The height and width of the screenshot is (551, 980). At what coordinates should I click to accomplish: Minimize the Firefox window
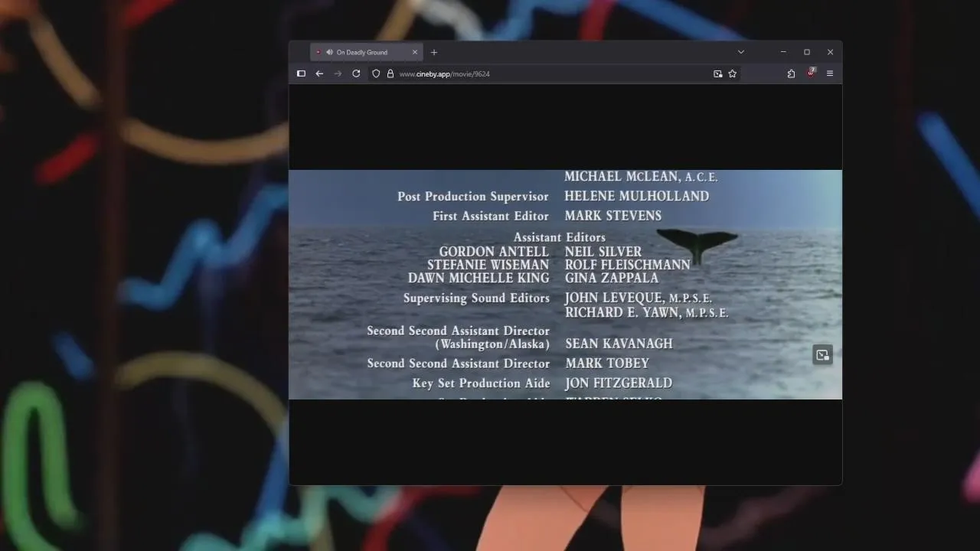[783, 52]
